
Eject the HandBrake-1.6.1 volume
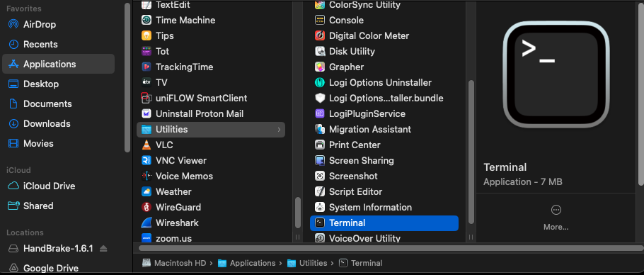(x=103, y=248)
